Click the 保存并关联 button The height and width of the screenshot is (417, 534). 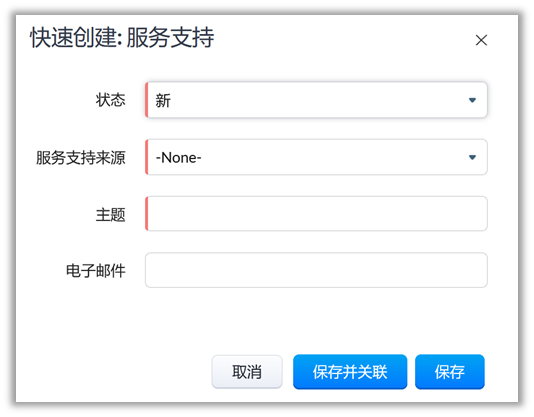click(350, 372)
